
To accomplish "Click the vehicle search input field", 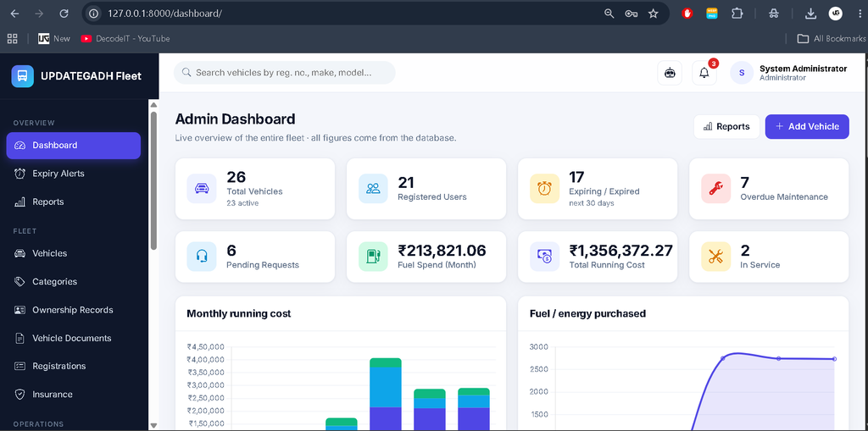I will click(x=285, y=73).
